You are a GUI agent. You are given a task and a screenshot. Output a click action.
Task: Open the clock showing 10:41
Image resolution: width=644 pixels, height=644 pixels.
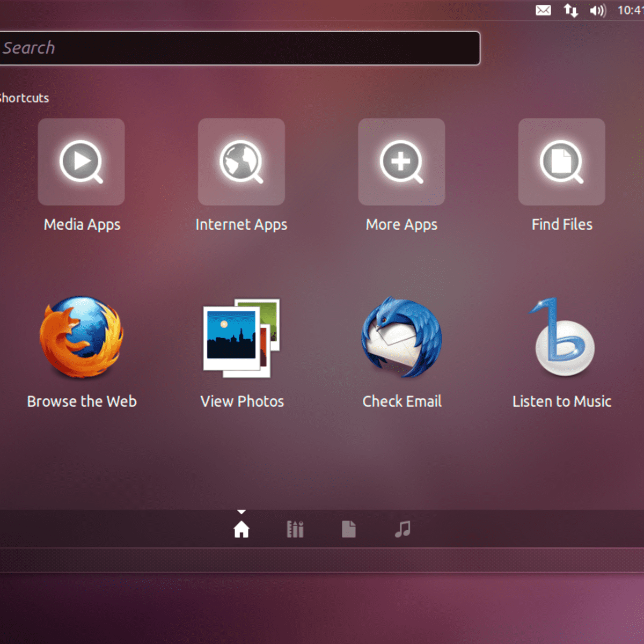(631, 10)
